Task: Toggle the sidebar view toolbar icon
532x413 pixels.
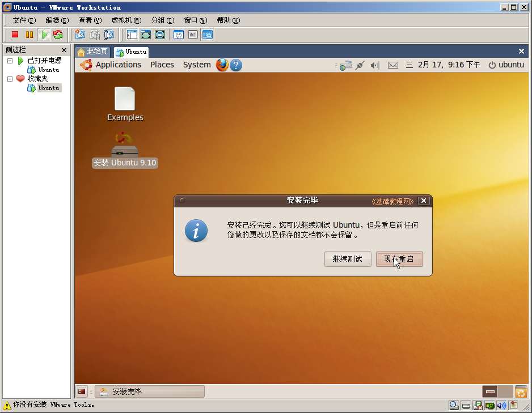Action: coord(132,34)
